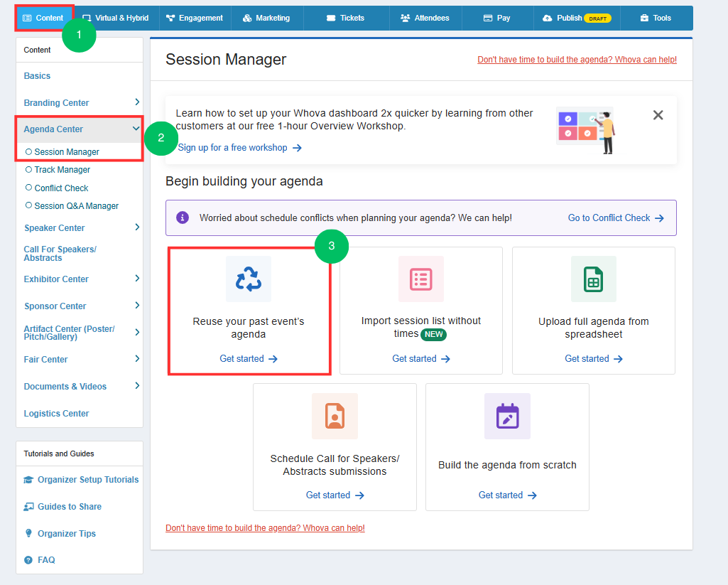Collapse the Agenda Center section chevron
The image size is (728, 585).
[136, 129]
